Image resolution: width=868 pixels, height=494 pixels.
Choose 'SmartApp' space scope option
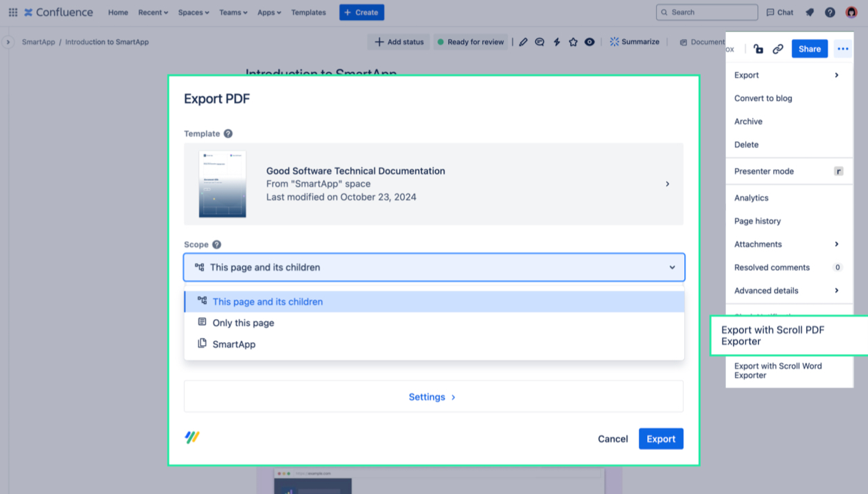click(x=233, y=344)
